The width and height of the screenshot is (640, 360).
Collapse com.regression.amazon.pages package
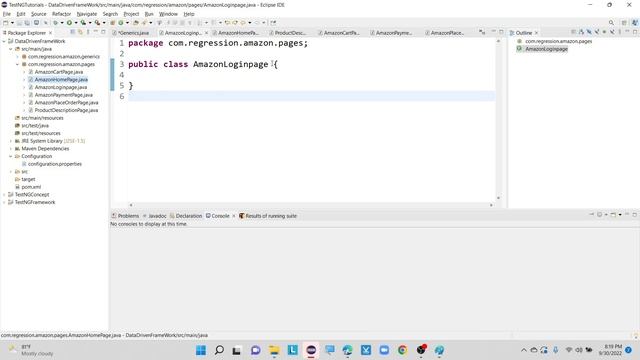18,64
